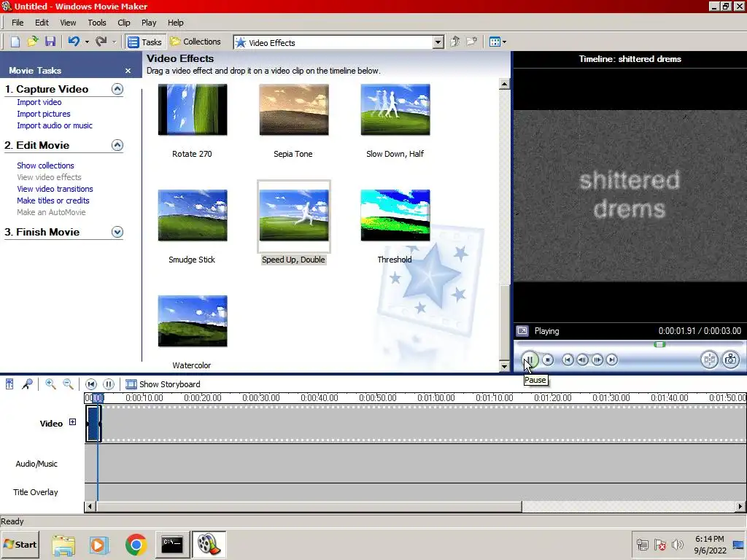Open the Redo history dropdown arrow

114,42
